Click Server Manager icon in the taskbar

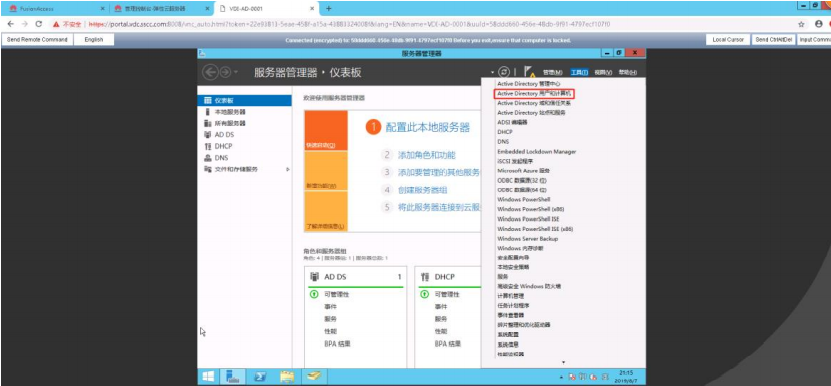coord(232,376)
